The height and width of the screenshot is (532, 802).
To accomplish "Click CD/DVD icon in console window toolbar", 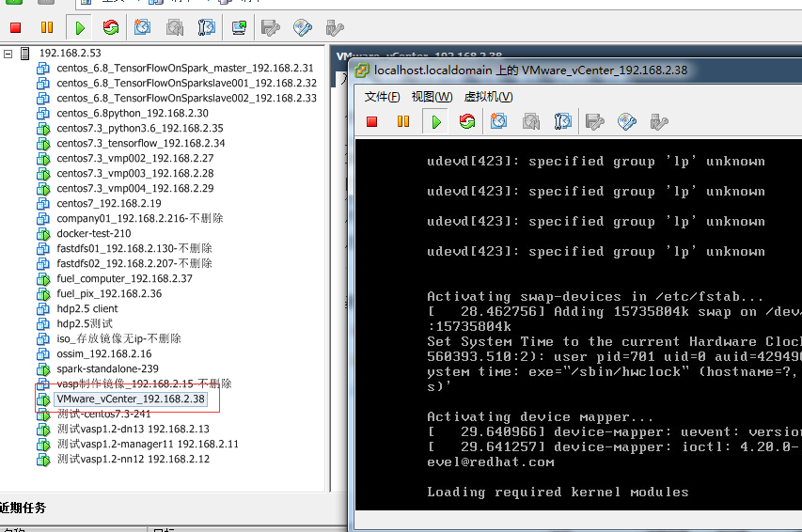I will pos(626,122).
